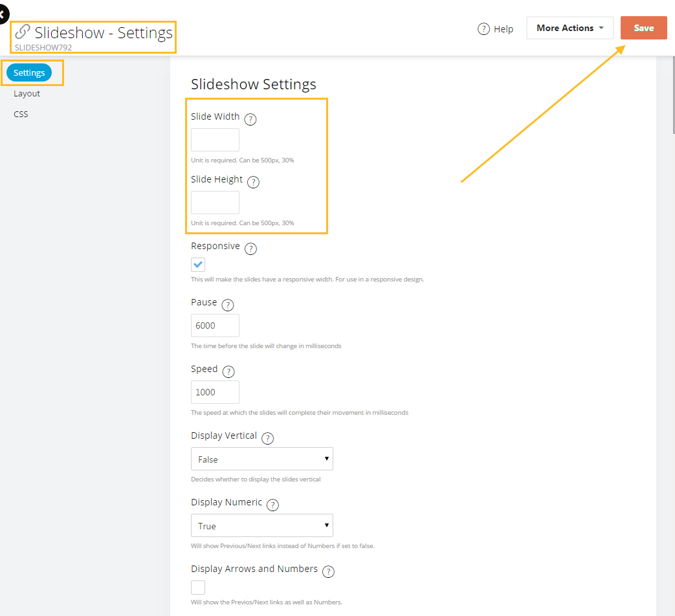Enable Display Arrows and Numbers

[197, 587]
